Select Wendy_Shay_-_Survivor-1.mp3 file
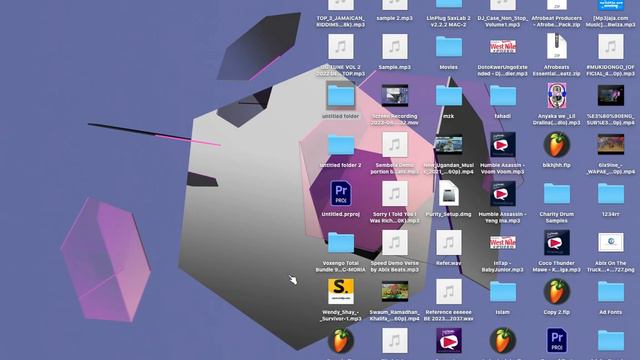The width and height of the screenshot is (640, 360). coord(340,292)
